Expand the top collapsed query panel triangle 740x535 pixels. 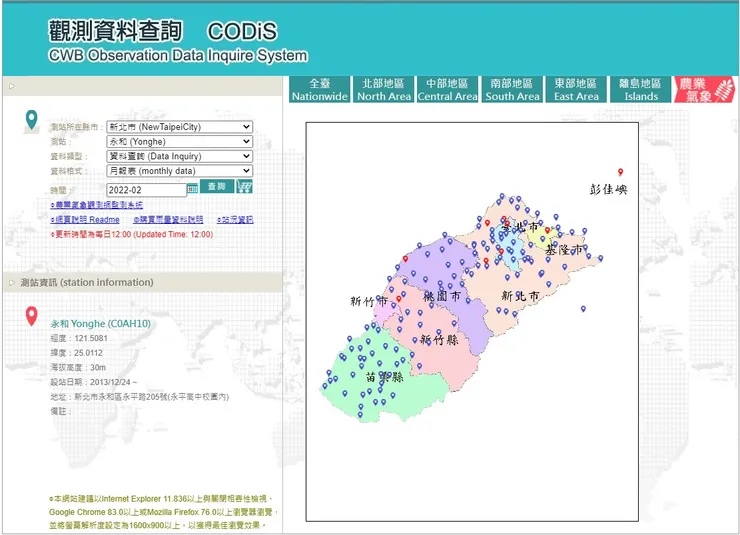coord(12,86)
